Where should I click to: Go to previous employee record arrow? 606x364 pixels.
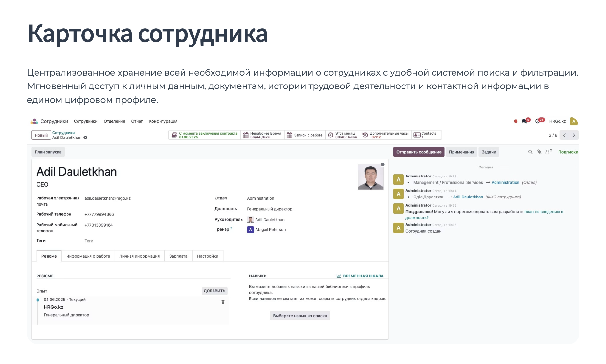click(x=564, y=135)
